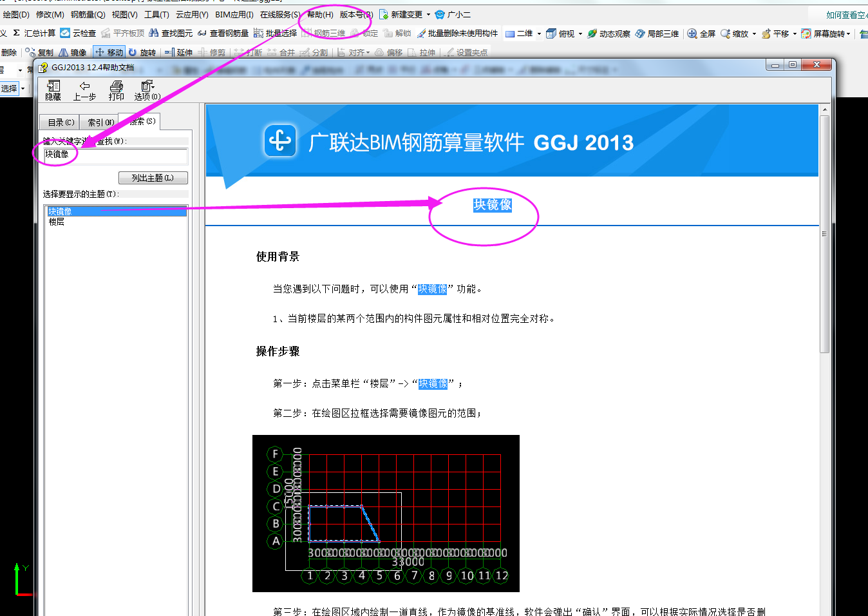868x616 pixels.
Task: Expand the 新建变更 dropdown arrow
Action: tap(428, 15)
